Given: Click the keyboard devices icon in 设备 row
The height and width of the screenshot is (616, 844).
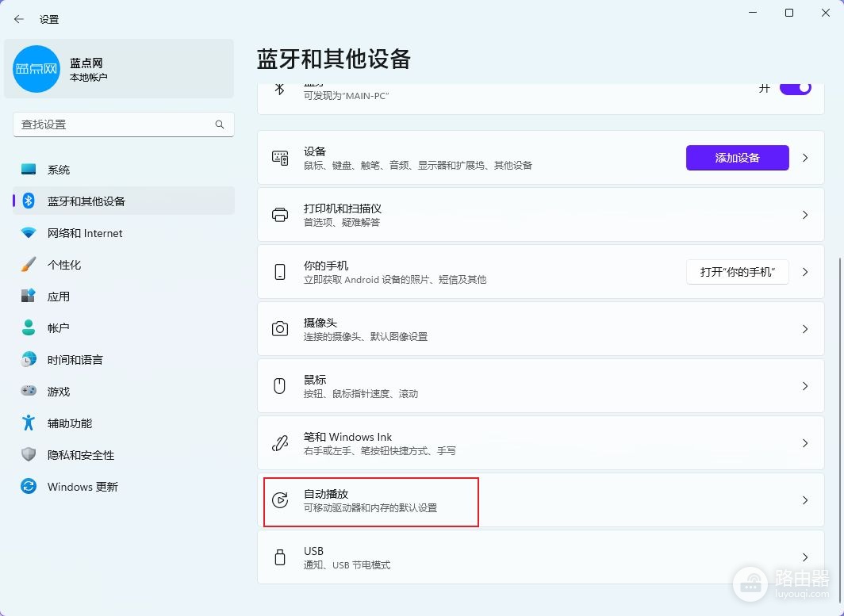Looking at the screenshot, I should (x=280, y=158).
